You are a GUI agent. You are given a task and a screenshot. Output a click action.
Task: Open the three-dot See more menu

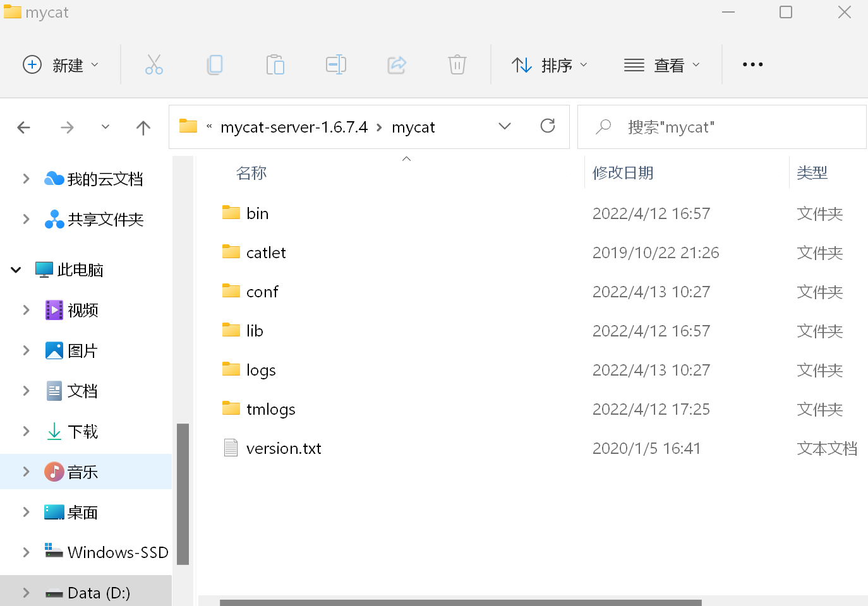753,64
